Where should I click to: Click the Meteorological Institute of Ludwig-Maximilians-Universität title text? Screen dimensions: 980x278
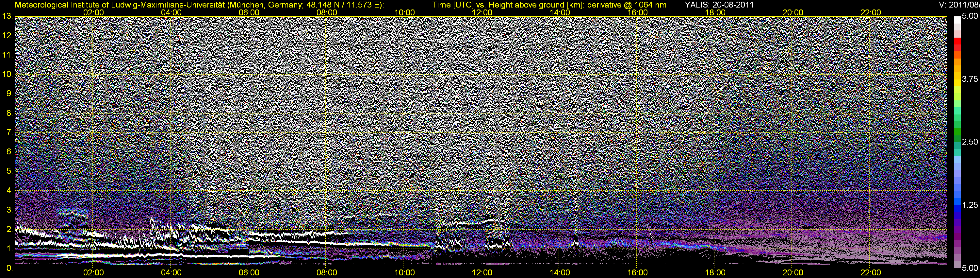pyautogui.click(x=199, y=5)
